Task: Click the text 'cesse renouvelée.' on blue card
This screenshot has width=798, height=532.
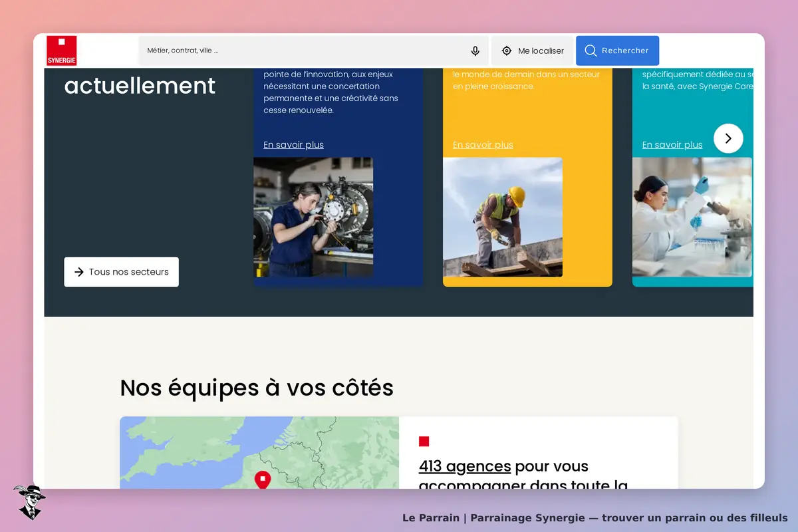Action: pos(299,110)
